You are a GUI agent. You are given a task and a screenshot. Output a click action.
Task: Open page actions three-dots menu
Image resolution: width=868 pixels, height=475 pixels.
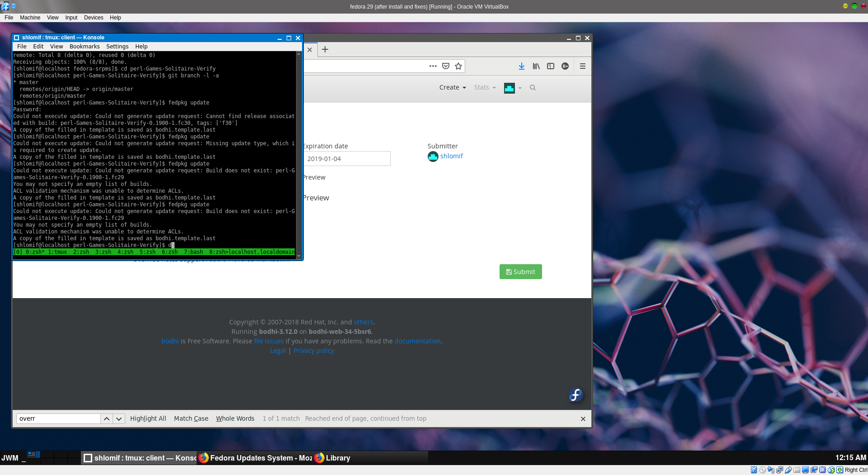[x=433, y=66]
